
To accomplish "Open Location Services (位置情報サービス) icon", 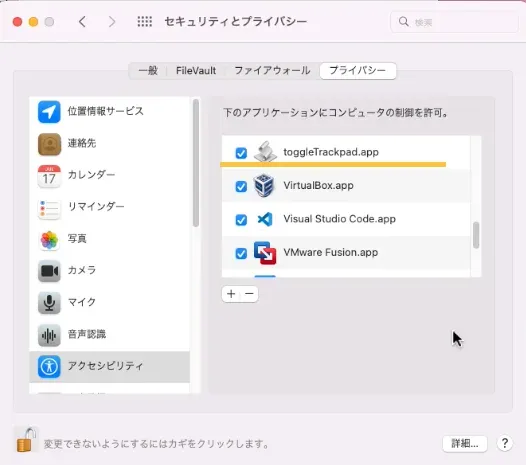I will coord(49,112).
